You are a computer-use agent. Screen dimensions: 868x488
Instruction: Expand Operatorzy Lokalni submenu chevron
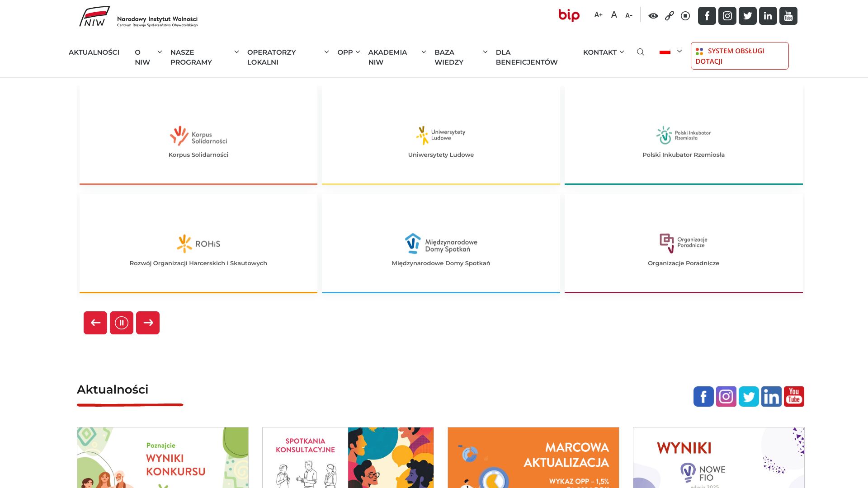tap(326, 52)
